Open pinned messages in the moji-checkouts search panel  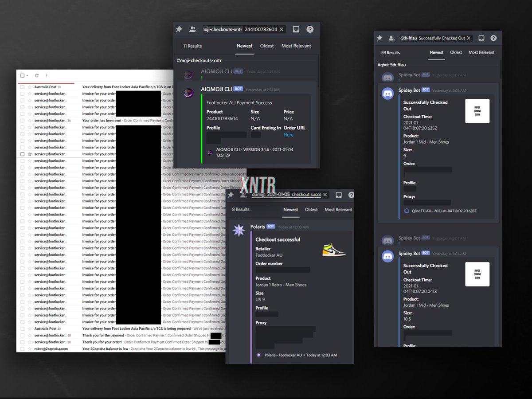coord(179,29)
